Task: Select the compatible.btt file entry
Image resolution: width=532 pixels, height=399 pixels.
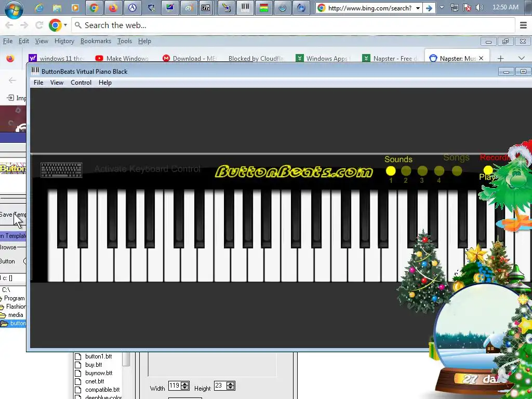Action: pos(102,390)
